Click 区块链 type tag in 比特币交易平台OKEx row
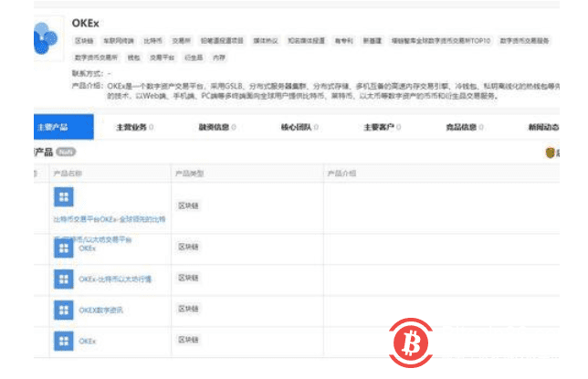 click(x=188, y=205)
